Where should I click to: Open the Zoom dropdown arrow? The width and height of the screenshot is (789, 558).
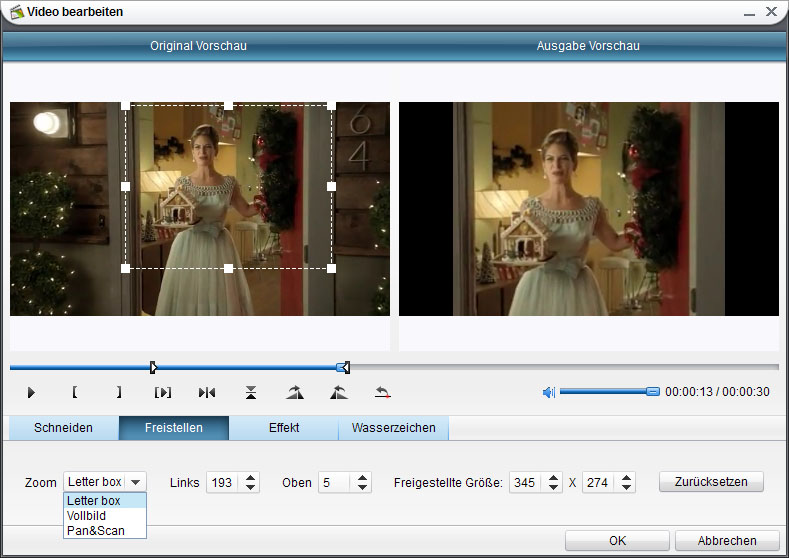[136, 482]
